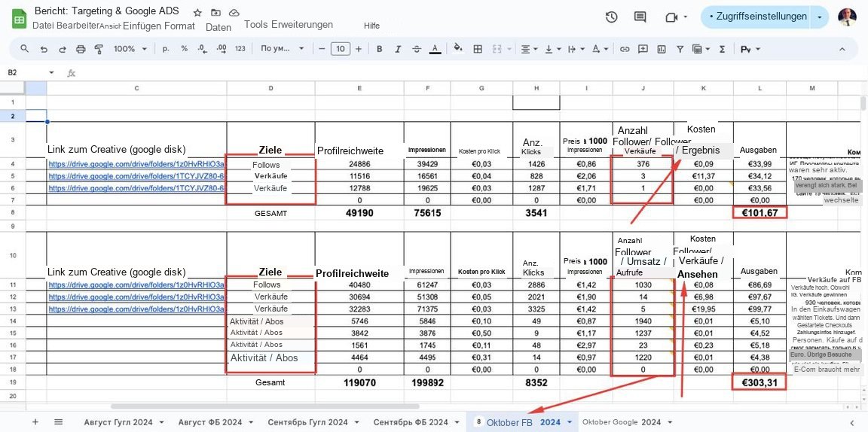Increase the font size
This screenshot has width=868, height=432.
(358, 49)
